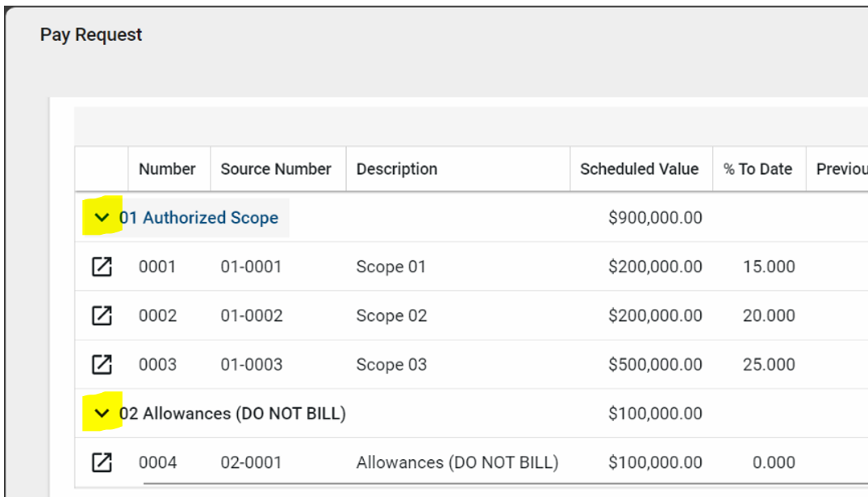Click the Scheduled Value column header

(639, 169)
